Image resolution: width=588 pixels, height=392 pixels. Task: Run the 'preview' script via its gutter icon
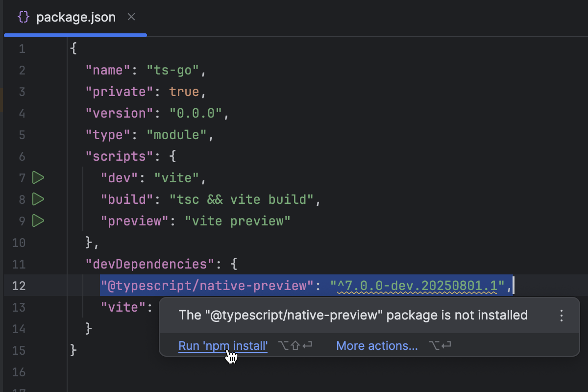[38, 220]
